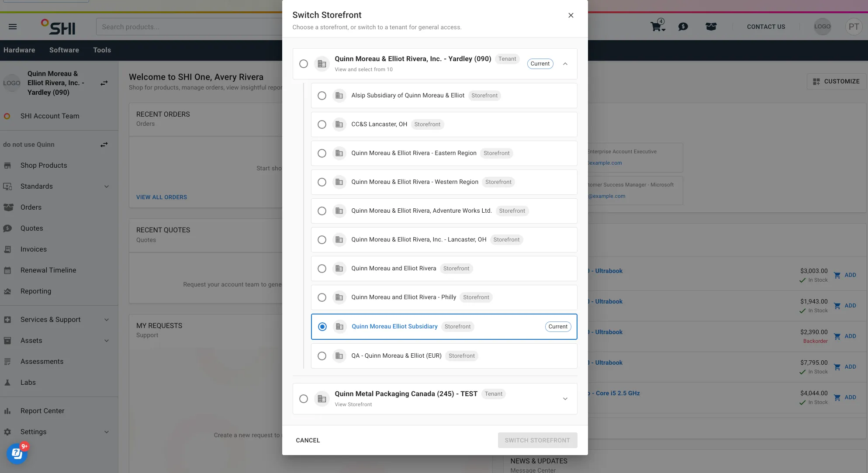Expand the Assets sidebar section
Image resolution: width=868 pixels, height=473 pixels.
107,341
